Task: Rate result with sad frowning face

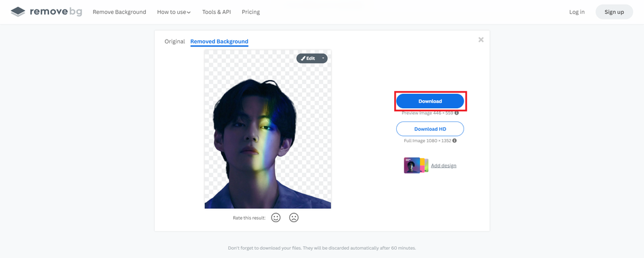Action: pos(294,218)
